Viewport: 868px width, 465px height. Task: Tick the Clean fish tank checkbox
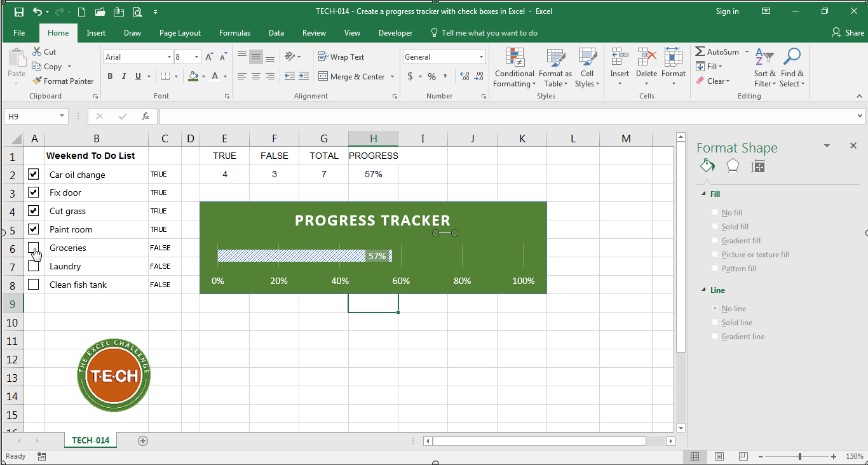coord(34,285)
